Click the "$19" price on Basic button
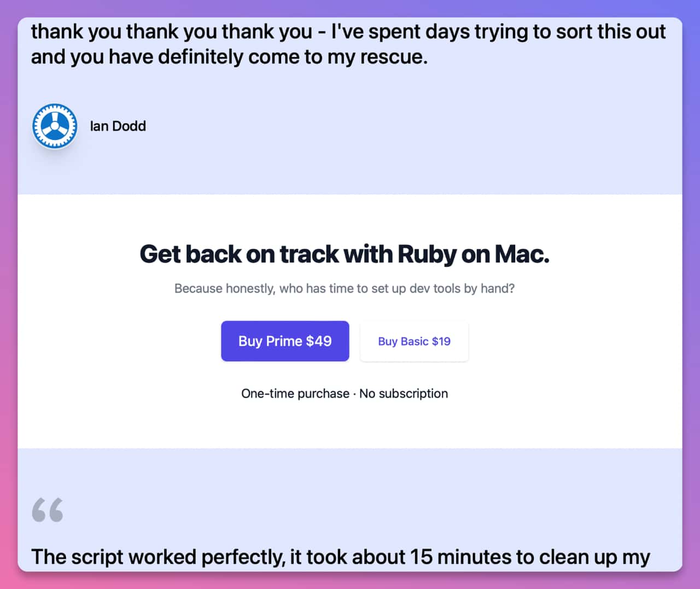The width and height of the screenshot is (700, 589). 441,341
